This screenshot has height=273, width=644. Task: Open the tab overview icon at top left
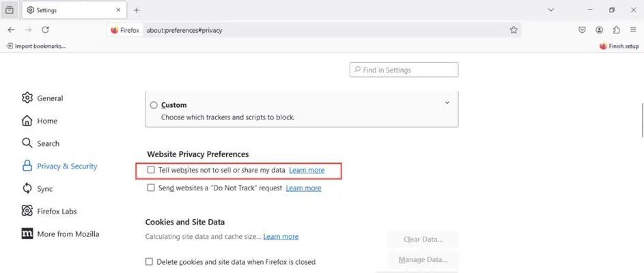(x=10, y=10)
